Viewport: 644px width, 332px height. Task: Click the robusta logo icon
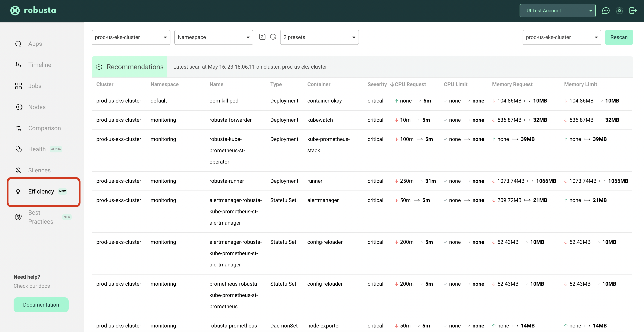click(x=15, y=11)
